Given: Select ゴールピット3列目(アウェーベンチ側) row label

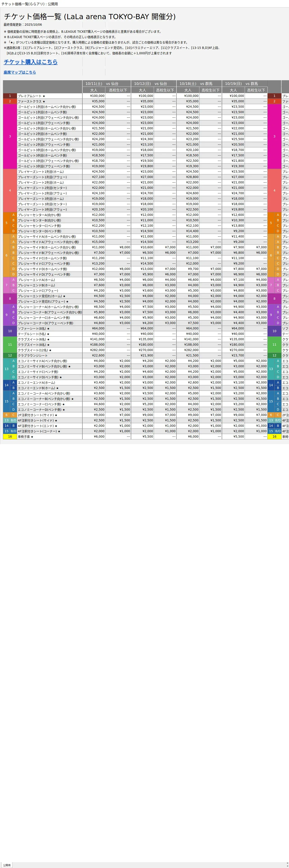Looking at the screenshot, I should tap(50, 166).
